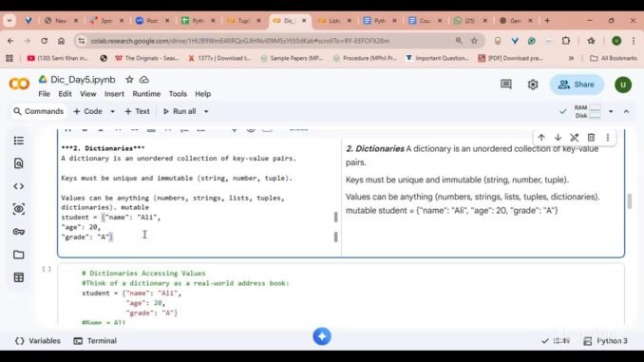Open the Code snippets sidebar icon

(x=18, y=186)
